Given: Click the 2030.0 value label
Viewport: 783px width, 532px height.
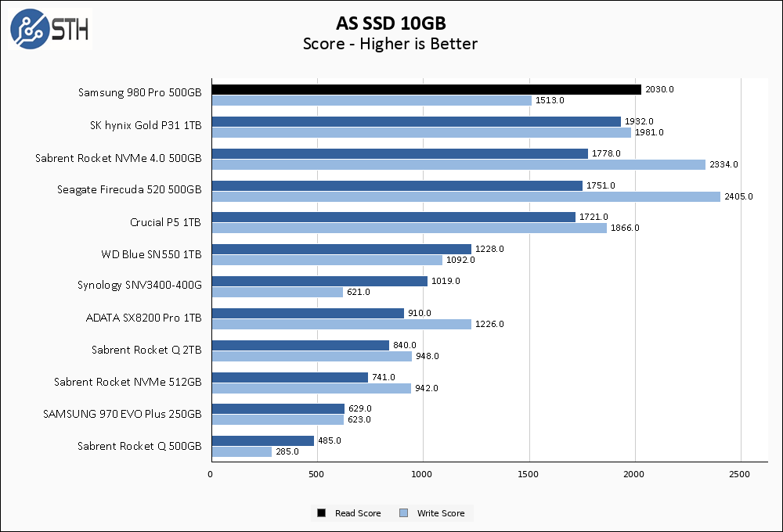Looking at the screenshot, I should tap(659, 89).
